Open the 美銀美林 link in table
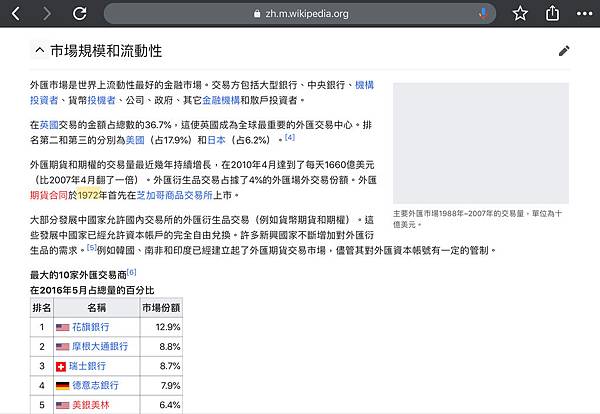This screenshot has height=414, width=600. 91,405
